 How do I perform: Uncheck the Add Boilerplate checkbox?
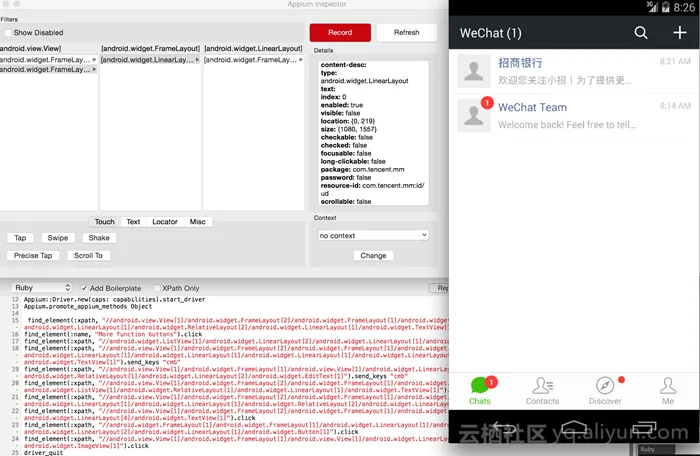pos(84,288)
